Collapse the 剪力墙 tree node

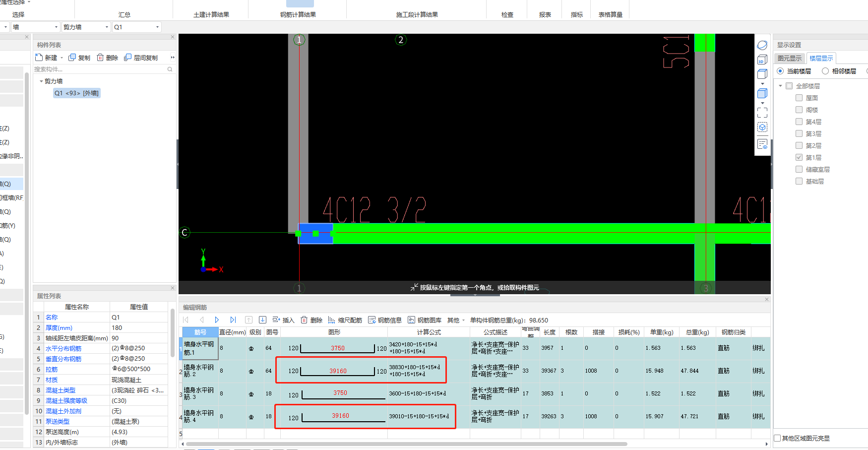click(x=41, y=81)
